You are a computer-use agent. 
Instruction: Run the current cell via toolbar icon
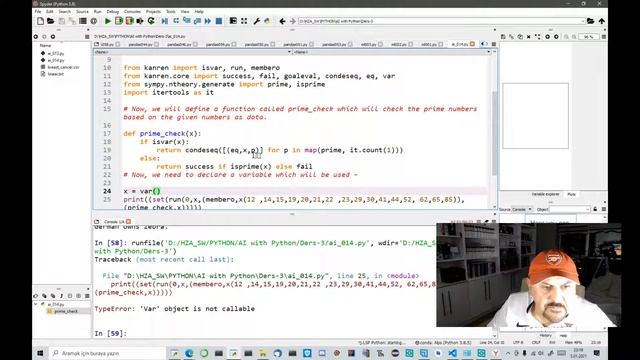click(119, 21)
